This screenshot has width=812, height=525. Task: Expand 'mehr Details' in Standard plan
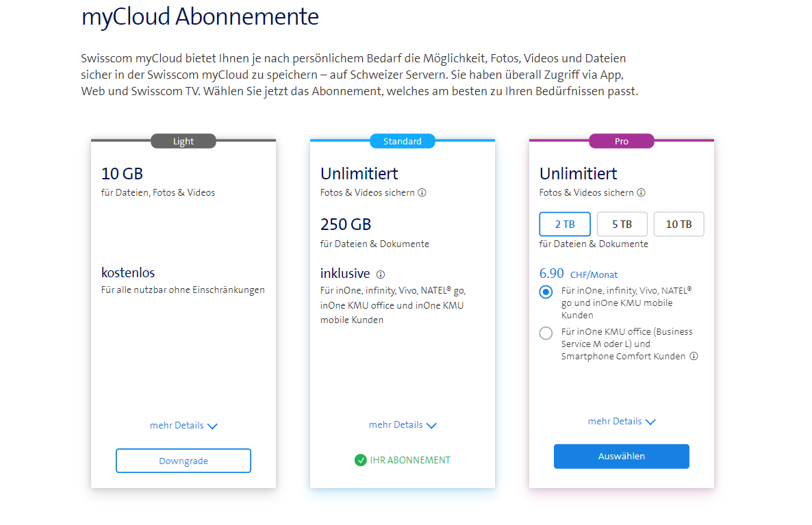403,425
